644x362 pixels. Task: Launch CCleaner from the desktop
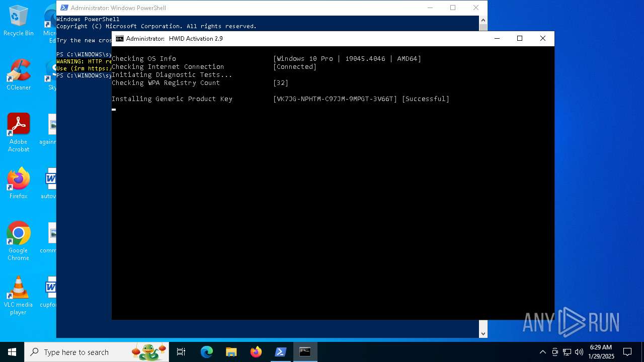(x=19, y=75)
